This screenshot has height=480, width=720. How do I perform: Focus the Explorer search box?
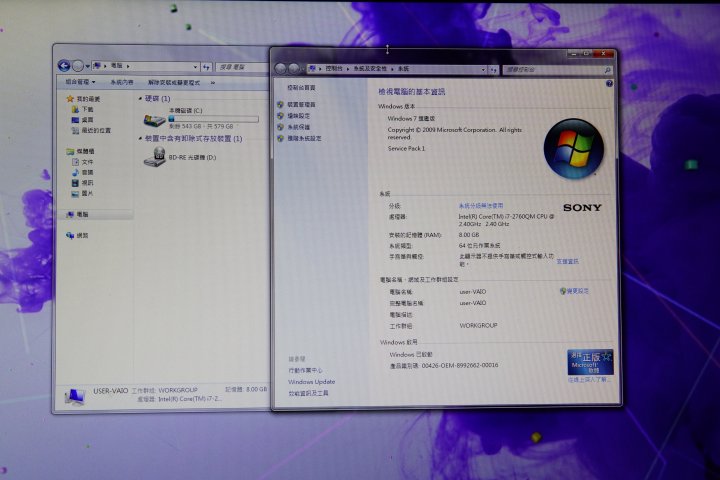point(242,67)
